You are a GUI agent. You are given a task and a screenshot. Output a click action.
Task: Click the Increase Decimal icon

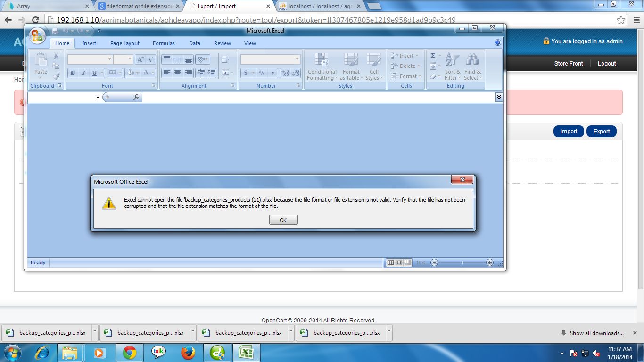pos(285,73)
